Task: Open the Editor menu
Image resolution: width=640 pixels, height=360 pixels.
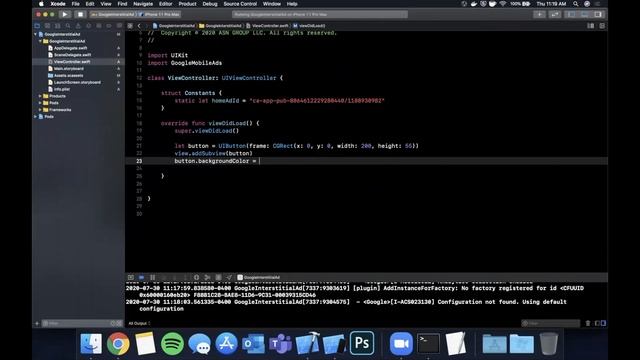Action: click(x=165, y=4)
